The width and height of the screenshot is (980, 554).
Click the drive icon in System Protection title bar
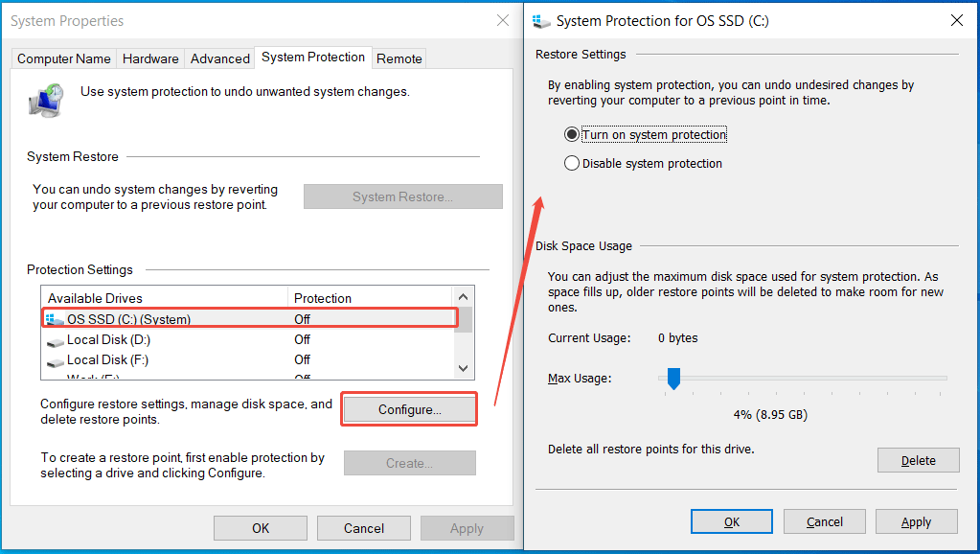pos(540,20)
